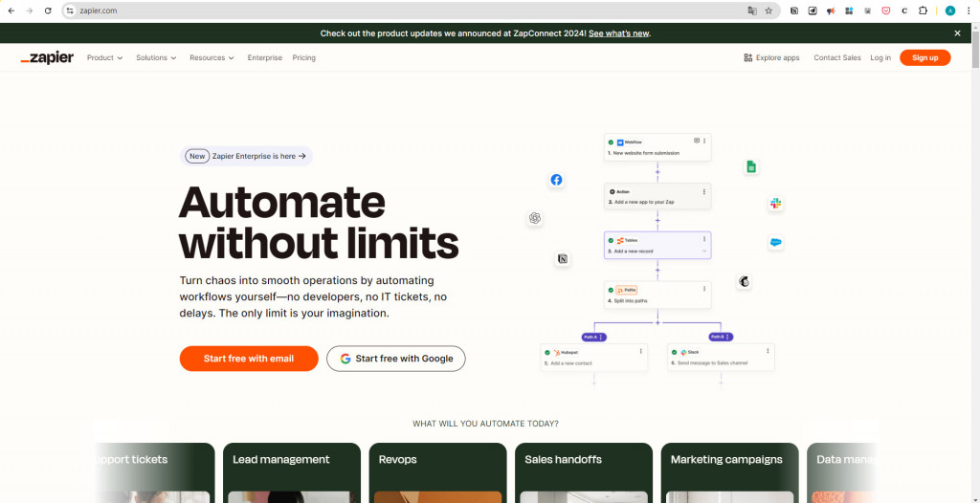
Task: Click the Facebook app icon in the hero graphic
Action: (x=556, y=180)
